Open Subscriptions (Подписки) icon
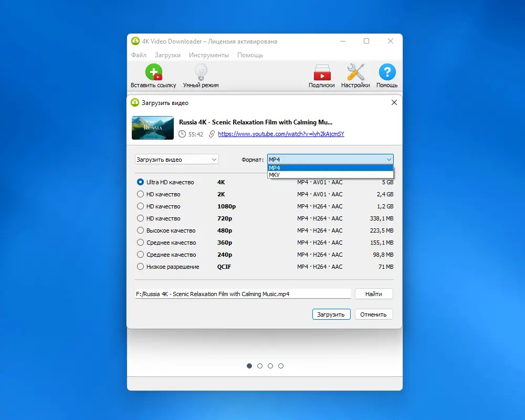525x420 pixels. tap(322, 72)
